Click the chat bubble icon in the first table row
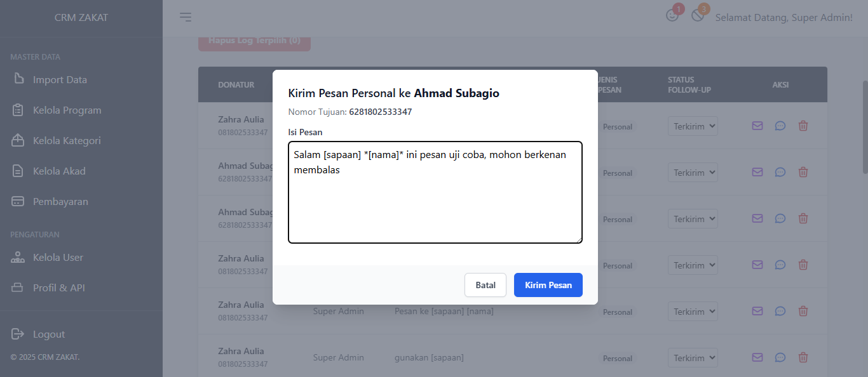 (x=780, y=126)
